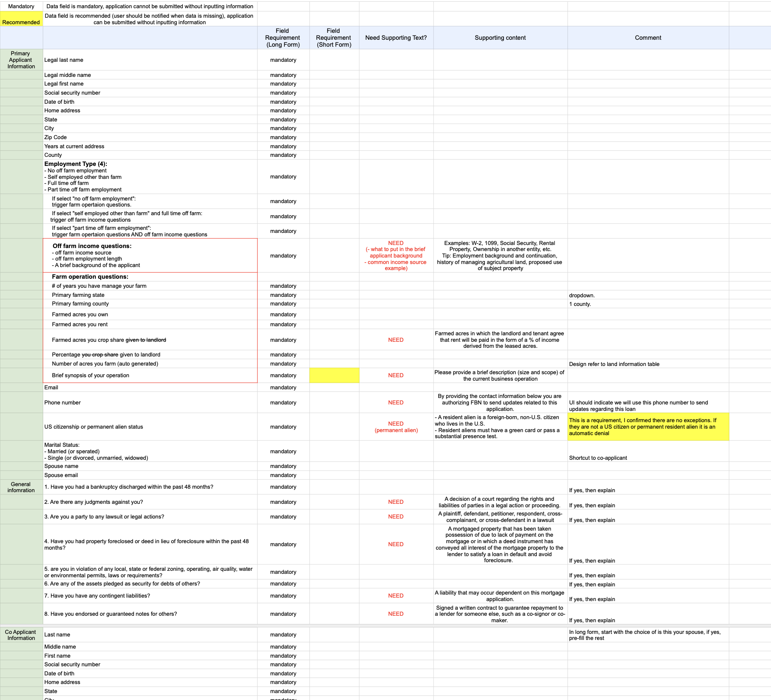Click the 'Primary farming county' cell

tap(150, 304)
